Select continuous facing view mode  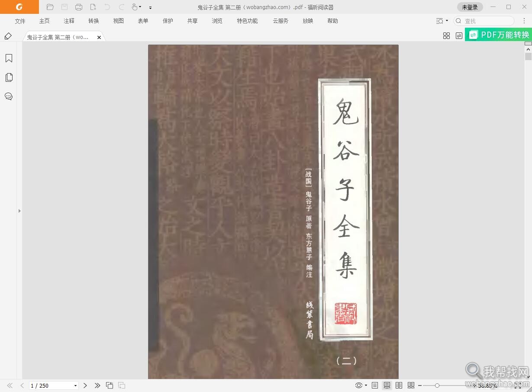(x=411, y=386)
